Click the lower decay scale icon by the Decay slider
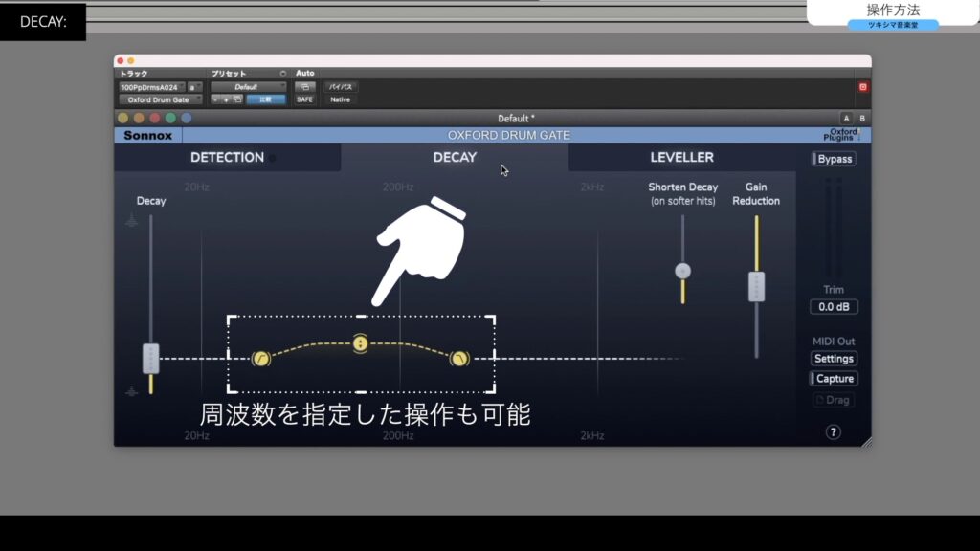Screen dimensions: 980x551 (x=131, y=391)
